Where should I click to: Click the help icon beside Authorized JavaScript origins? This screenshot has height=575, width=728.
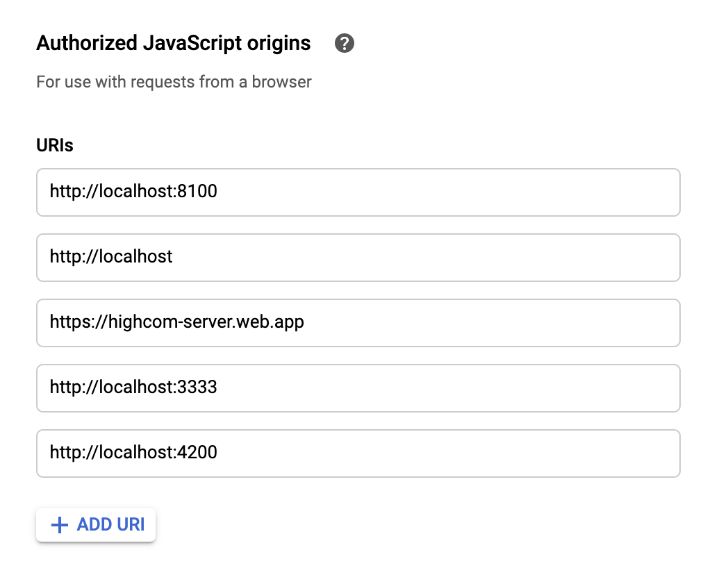344,44
